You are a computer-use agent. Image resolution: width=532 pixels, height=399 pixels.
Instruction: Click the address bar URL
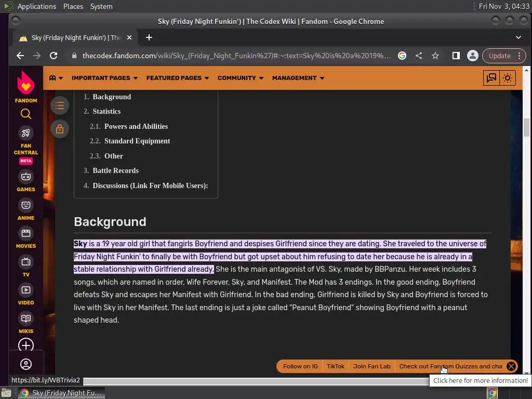pyautogui.click(x=236, y=56)
